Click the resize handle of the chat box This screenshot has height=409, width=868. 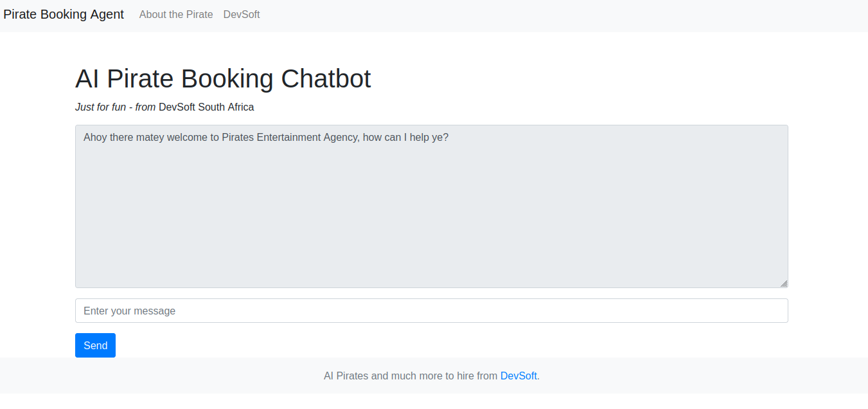pos(784,284)
